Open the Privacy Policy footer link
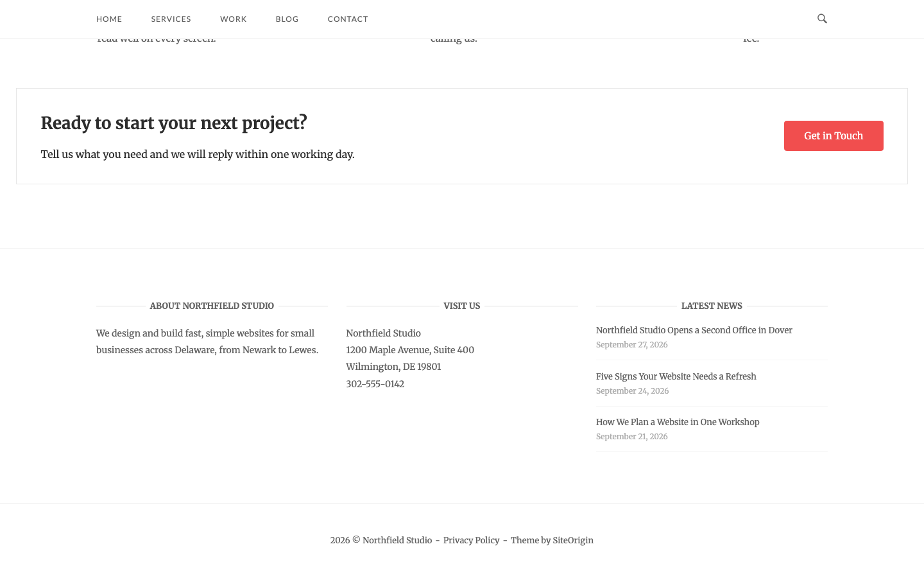 pyautogui.click(x=471, y=540)
